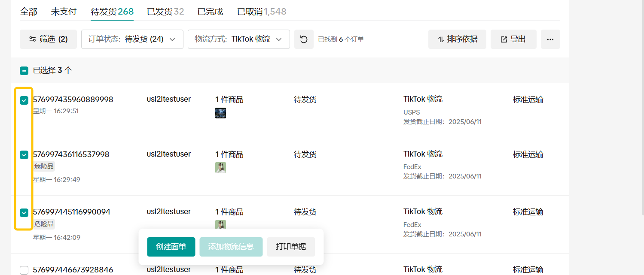Image resolution: width=644 pixels, height=275 pixels.
Task: Select order 576997446673928846 checkbox
Action: (x=24, y=270)
